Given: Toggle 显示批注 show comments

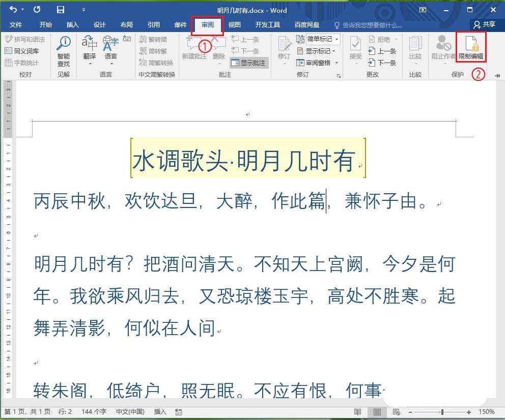Looking at the screenshot, I should [x=249, y=63].
